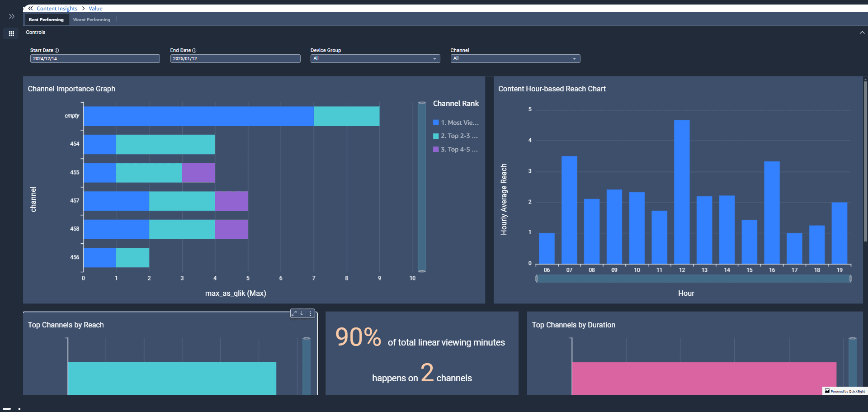Click the Hour axis range slider bar
868x412 pixels.
pyautogui.click(x=693, y=279)
